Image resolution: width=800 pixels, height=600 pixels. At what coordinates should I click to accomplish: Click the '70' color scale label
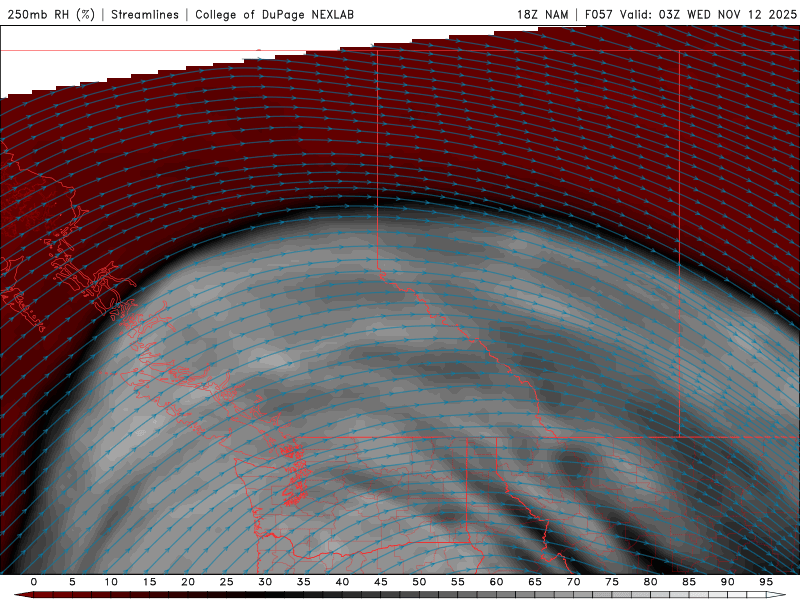click(x=573, y=582)
